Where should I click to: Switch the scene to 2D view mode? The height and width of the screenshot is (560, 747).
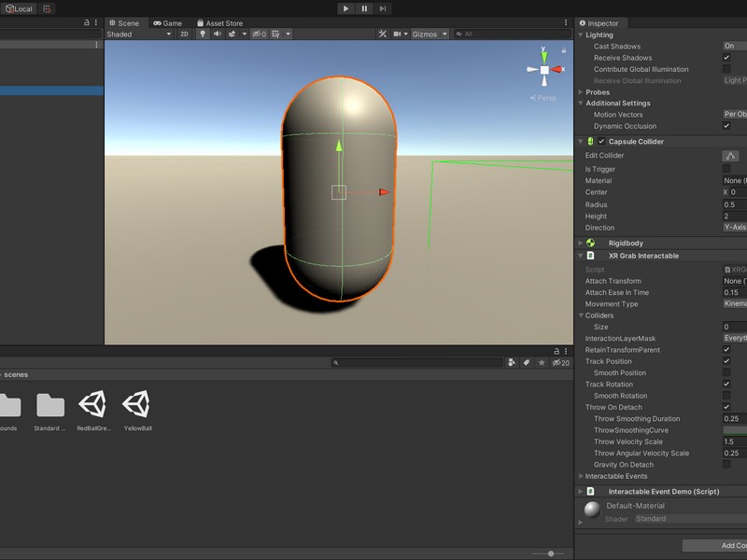pos(184,34)
